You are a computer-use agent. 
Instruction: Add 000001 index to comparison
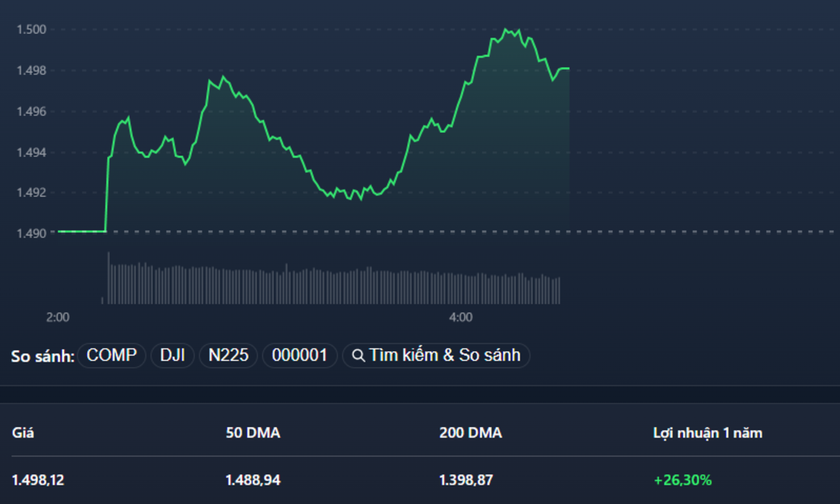299,355
